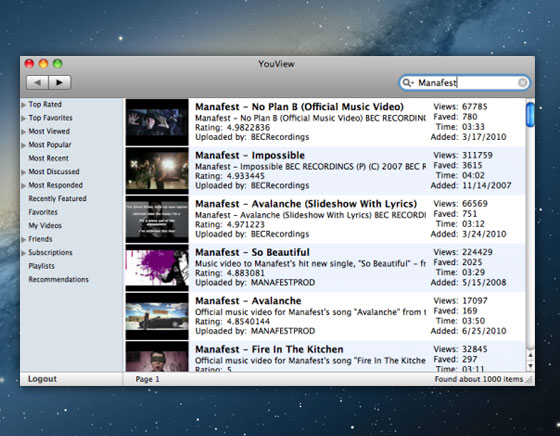Click Rating: 4.933445 text
The height and width of the screenshot is (436, 560).
(230, 176)
